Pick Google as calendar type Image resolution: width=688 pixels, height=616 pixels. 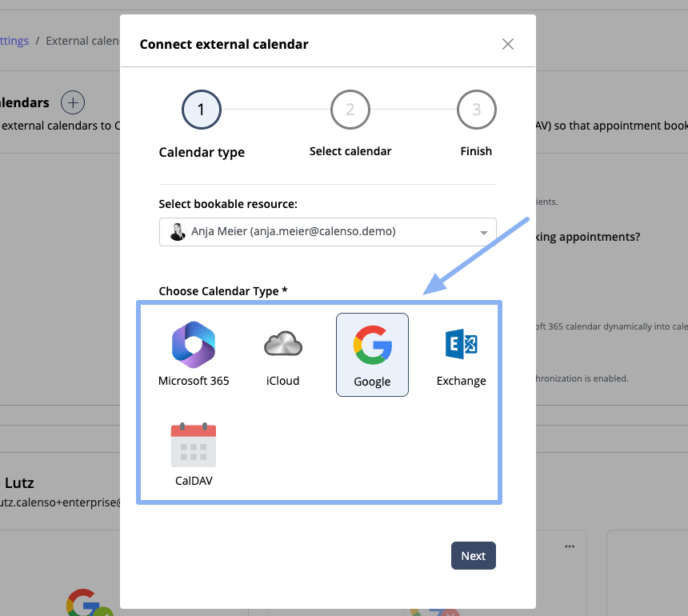pos(372,354)
